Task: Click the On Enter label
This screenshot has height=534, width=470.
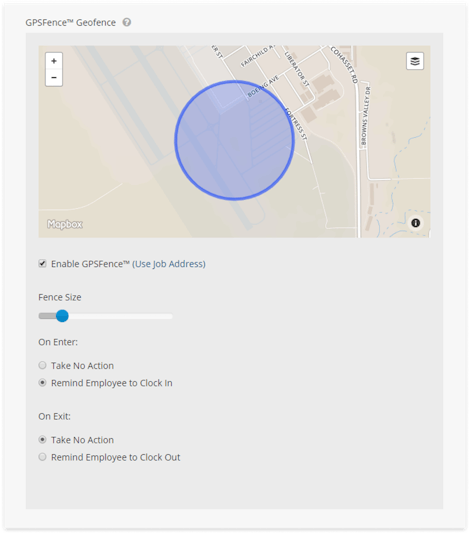Action: point(58,342)
